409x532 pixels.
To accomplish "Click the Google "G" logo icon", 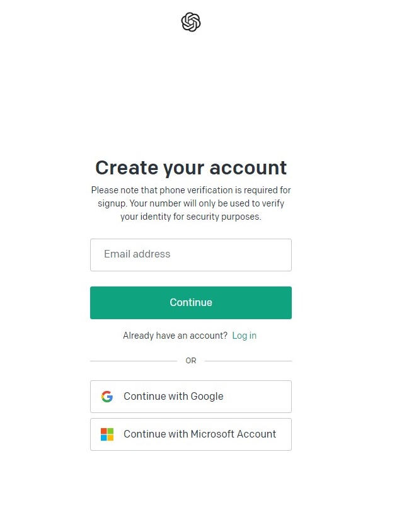I will coord(107,397).
